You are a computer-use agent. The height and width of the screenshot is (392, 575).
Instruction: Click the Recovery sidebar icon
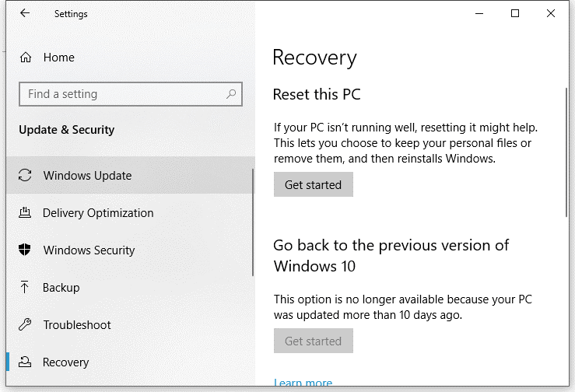pos(25,362)
